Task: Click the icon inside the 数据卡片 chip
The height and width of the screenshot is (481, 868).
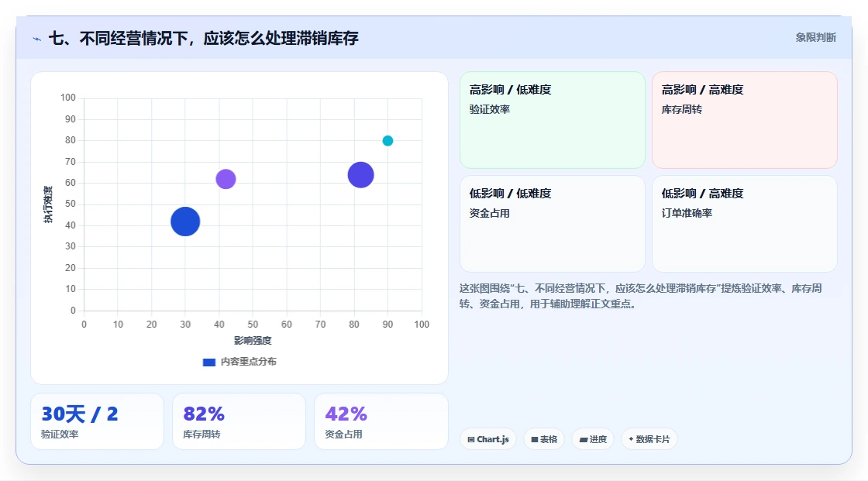Action: (631, 439)
